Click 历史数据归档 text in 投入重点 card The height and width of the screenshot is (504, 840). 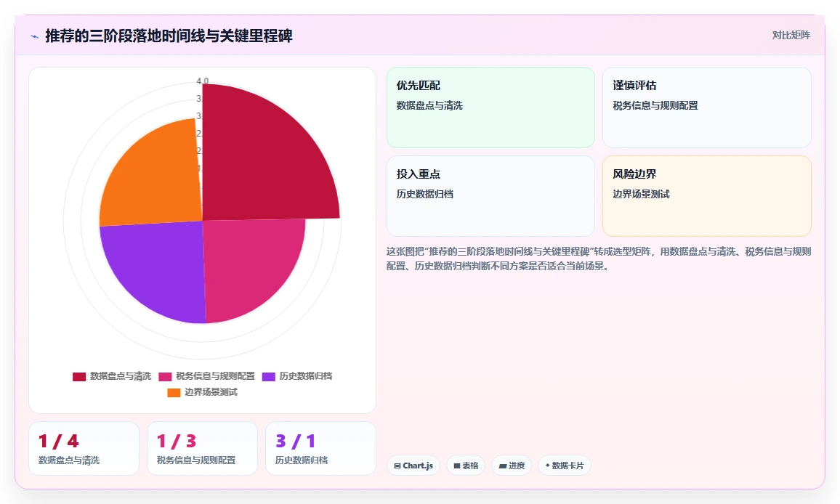(x=425, y=195)
